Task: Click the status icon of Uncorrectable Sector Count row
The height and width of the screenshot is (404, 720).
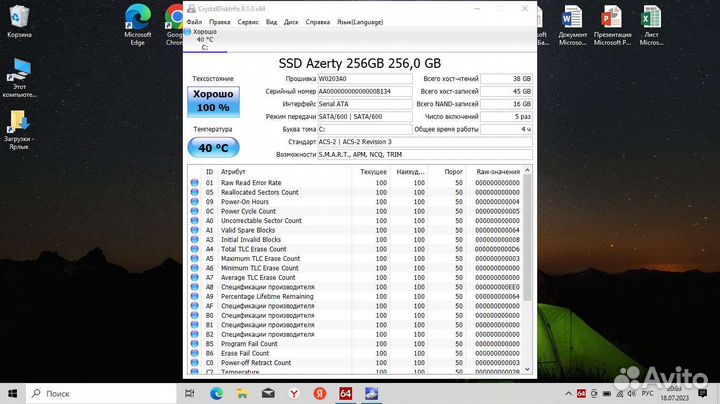Action: tap(194, 220)
